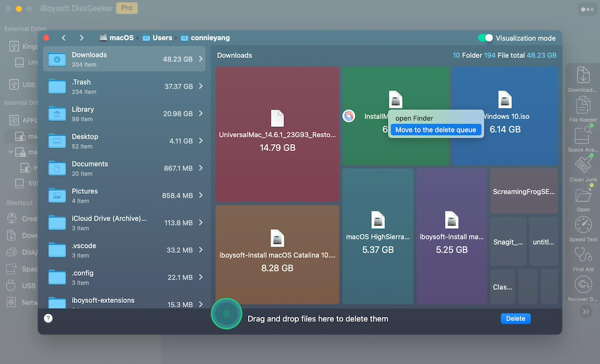Go back with the left arrow
The width and height of the screenshot is (600, 364).
[64, 38]
